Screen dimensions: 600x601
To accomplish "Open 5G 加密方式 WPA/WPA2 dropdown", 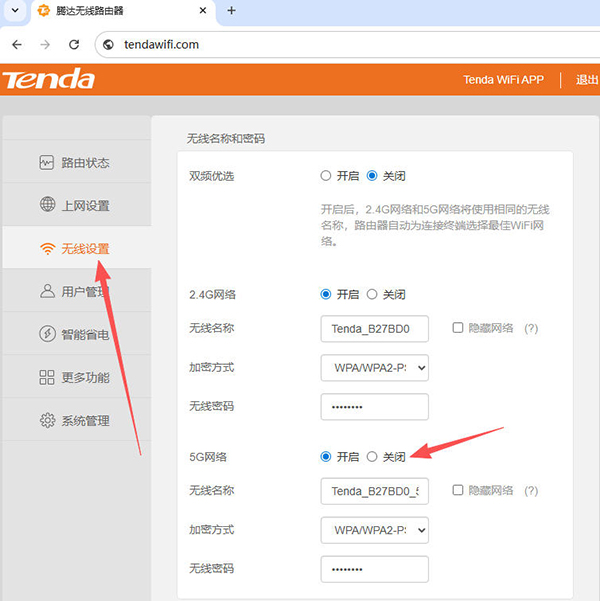I will click(375, 530).
